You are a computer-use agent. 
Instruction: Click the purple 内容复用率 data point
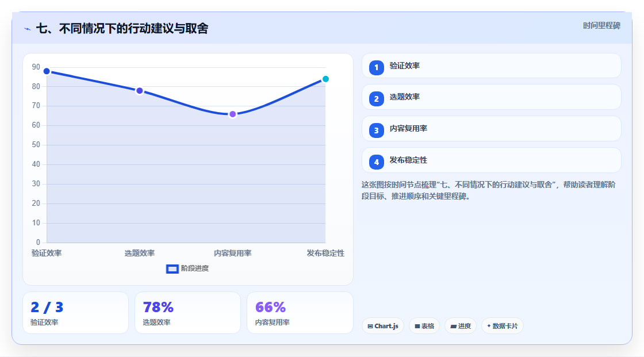click(x=232, y=114)
